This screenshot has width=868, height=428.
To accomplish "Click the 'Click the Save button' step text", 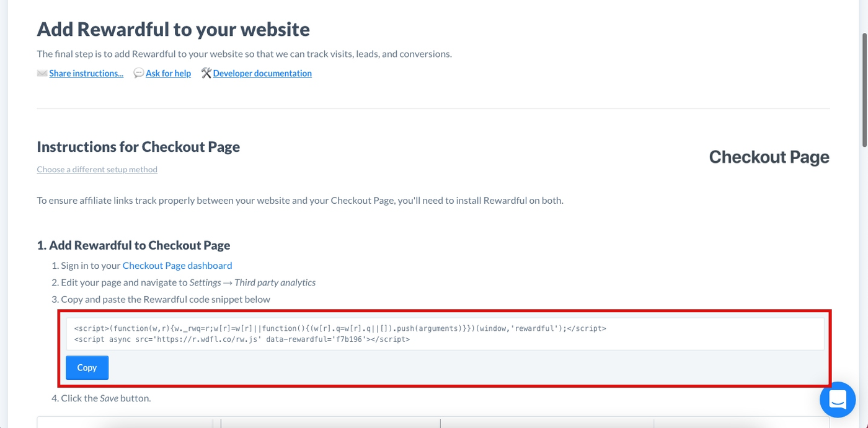I will tap(105, 398).
